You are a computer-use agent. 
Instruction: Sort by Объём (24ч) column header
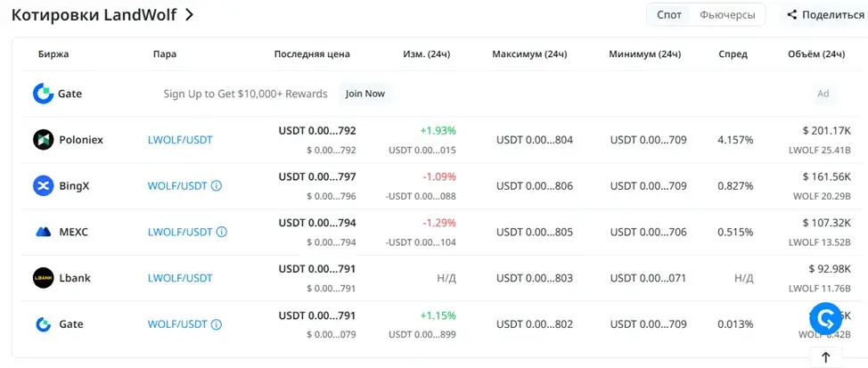[x=816, y=54]
